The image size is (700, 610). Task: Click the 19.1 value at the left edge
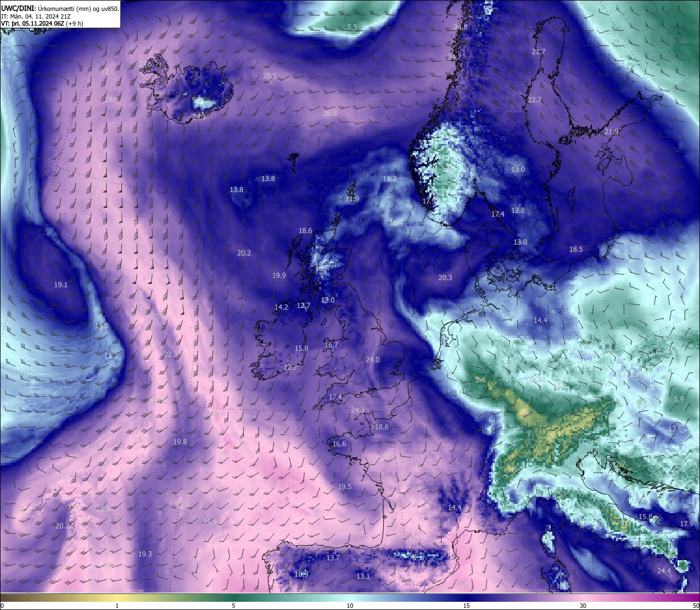[x=61, y=285]
